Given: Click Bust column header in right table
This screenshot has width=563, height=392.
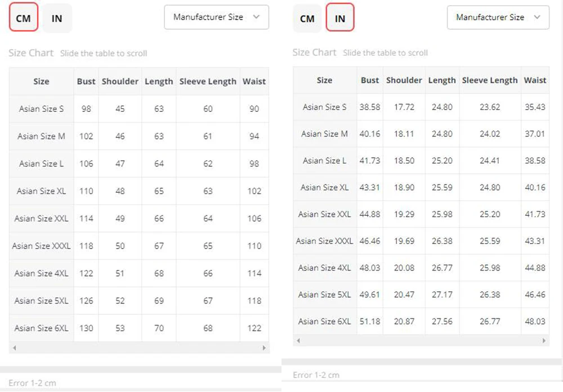Looking at the screenshot, I should 370,80.
